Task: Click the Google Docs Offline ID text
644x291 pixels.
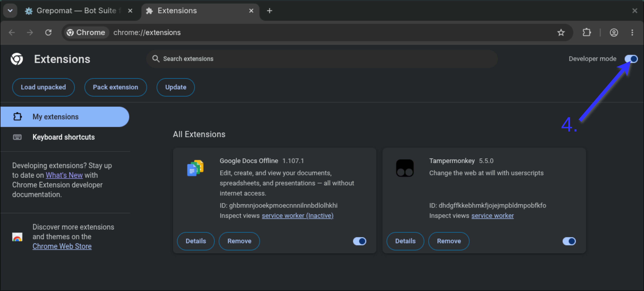Action: coord(278,205)
